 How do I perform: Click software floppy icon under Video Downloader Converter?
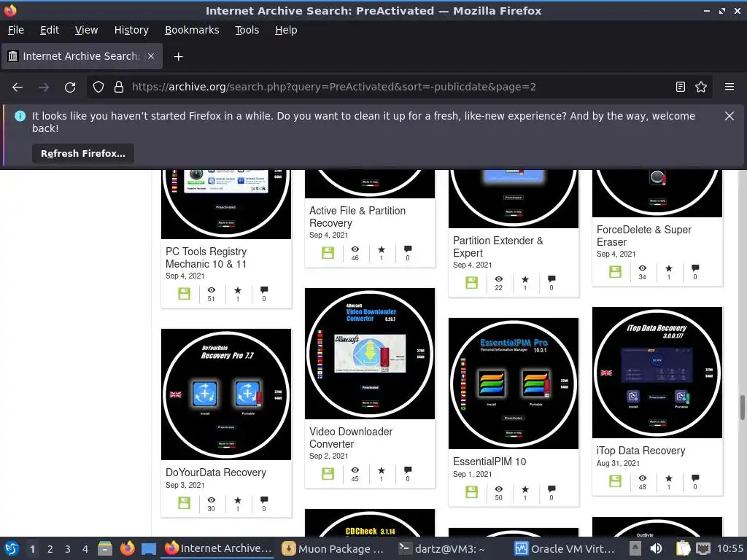point(328,474)
